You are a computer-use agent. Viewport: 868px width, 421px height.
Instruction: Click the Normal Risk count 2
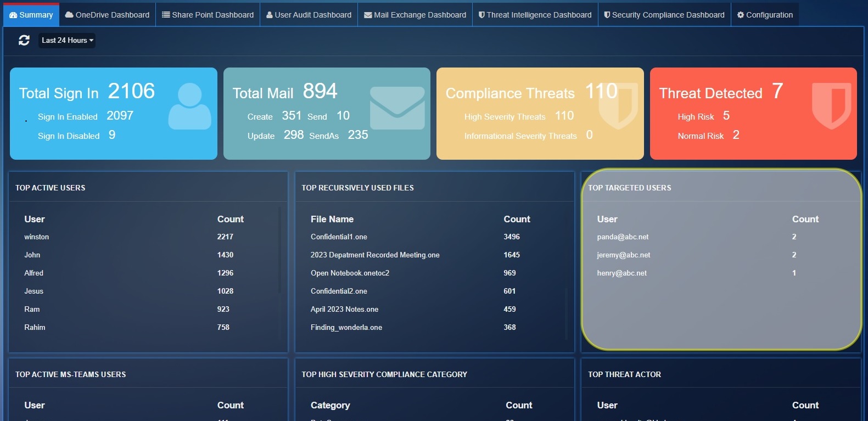(736, 135)
